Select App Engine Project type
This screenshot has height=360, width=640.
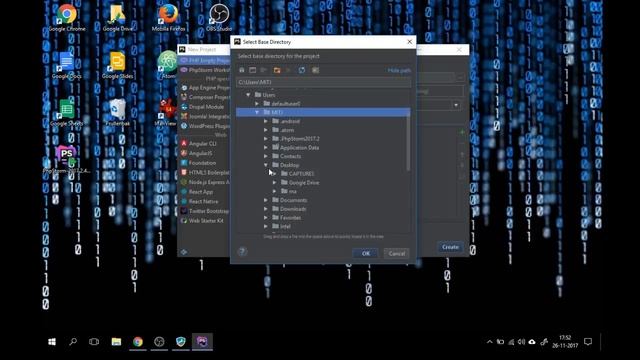[x=205, y=88]
